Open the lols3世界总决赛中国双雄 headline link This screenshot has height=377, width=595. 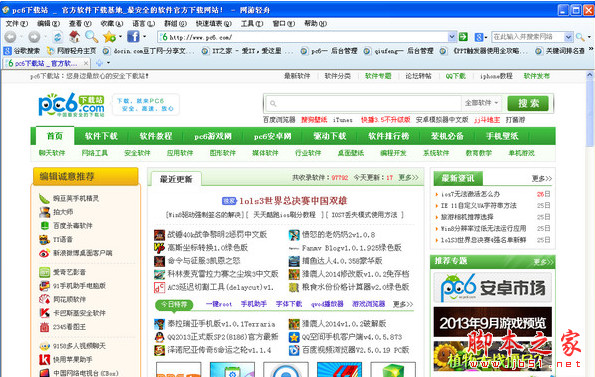(x=293, y=201)
